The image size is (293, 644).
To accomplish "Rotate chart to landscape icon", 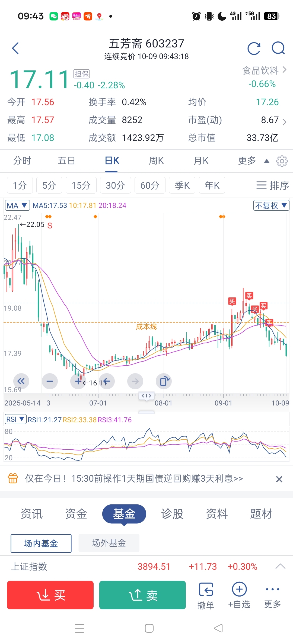I will click(164, 381).
